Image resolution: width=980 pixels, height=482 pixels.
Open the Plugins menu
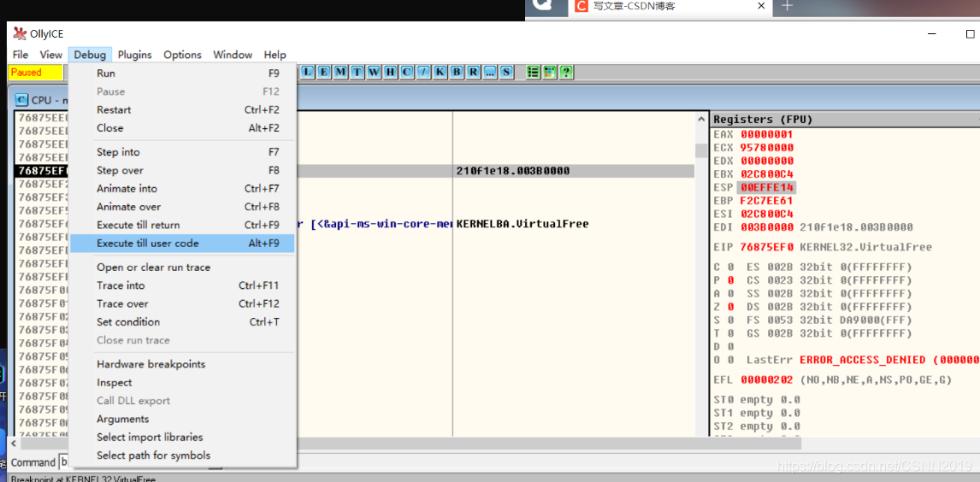tap(135, 55)
